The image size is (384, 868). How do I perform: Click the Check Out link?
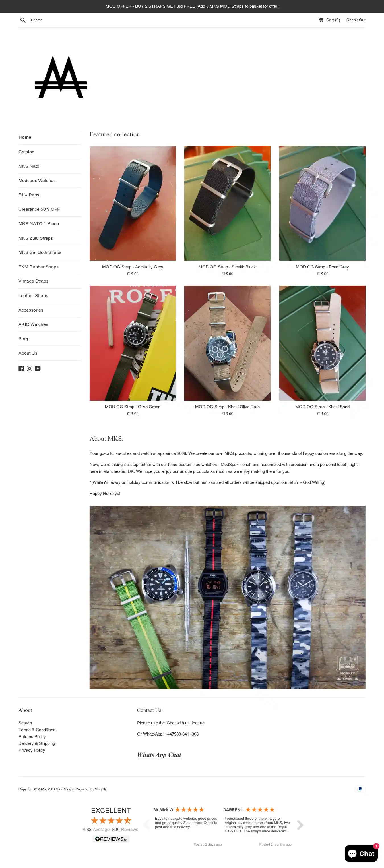[x=356, y=20]
